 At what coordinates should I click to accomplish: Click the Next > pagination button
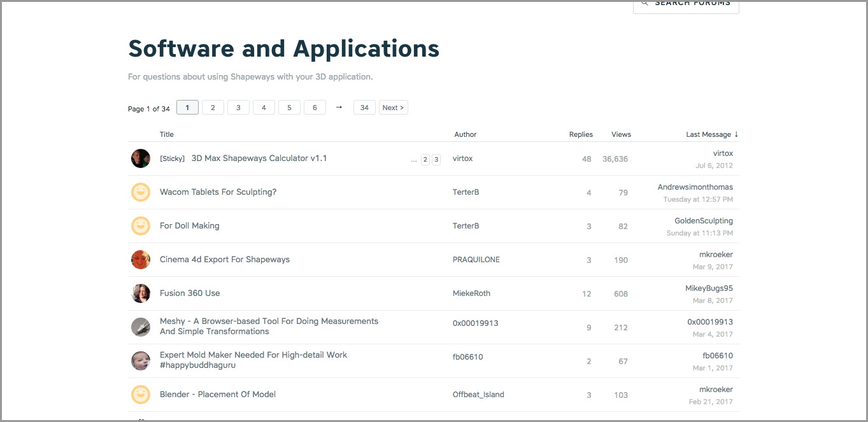[393, 108]
